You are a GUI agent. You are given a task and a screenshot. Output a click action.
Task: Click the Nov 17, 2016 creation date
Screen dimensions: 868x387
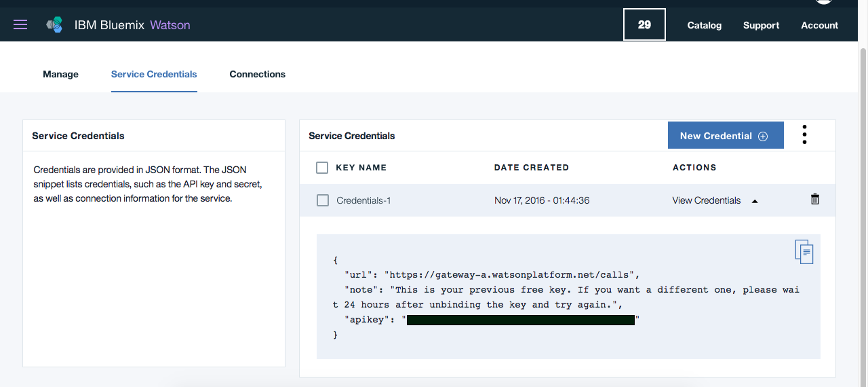[543, 200]
